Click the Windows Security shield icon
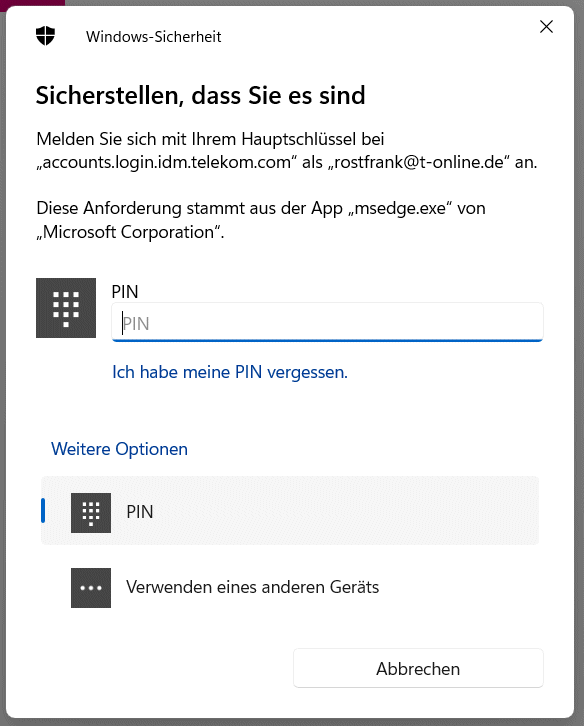The image size is (584, 726). (x=45, y=36)
